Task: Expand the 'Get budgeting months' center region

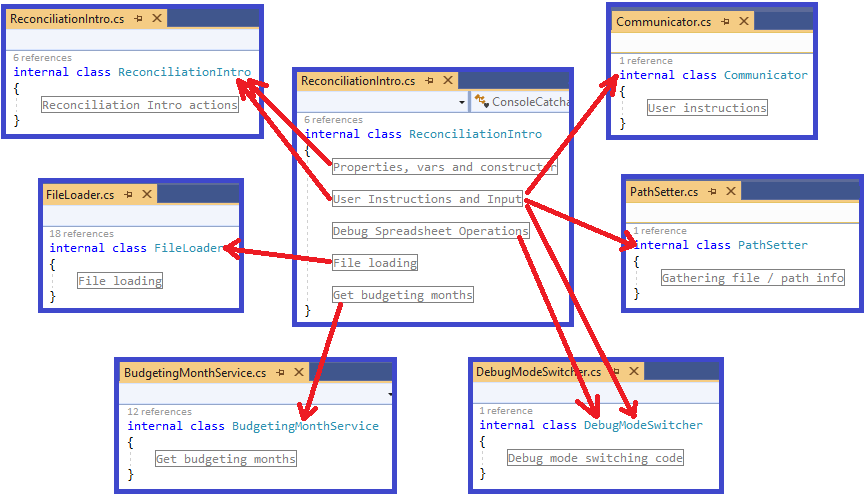Action: pyautogui.click(x=403, y=295)
